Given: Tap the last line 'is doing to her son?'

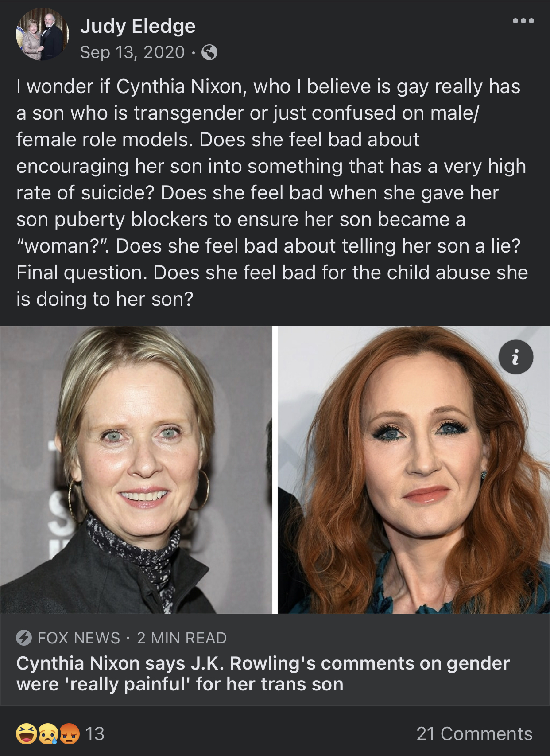Looking at the screenshot, I should point(105,299).
